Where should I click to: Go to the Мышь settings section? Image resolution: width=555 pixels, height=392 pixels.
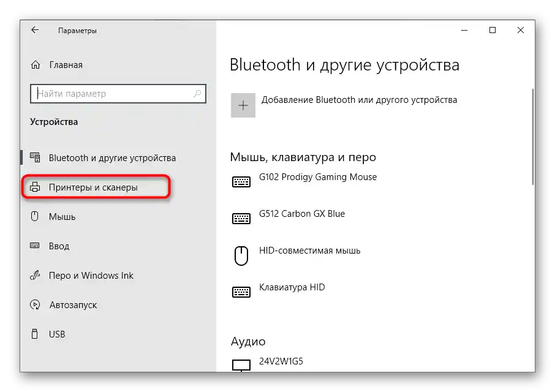[62, 217]
